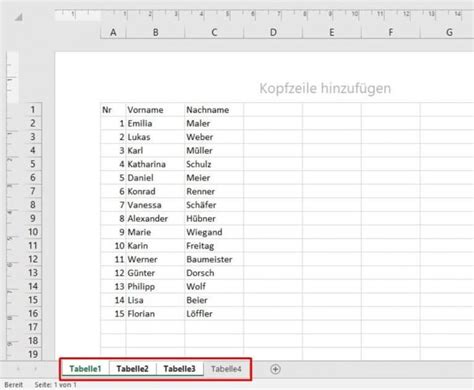Select the column G header
Image resolution: width=474 pixels, height=390 pixels.
[x=447, y=32]
